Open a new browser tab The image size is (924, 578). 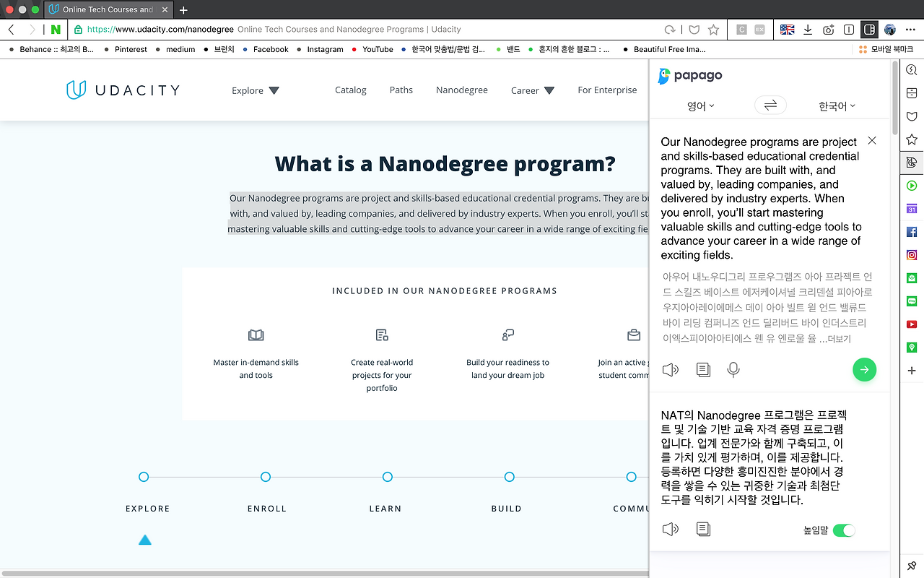(183, 10)
